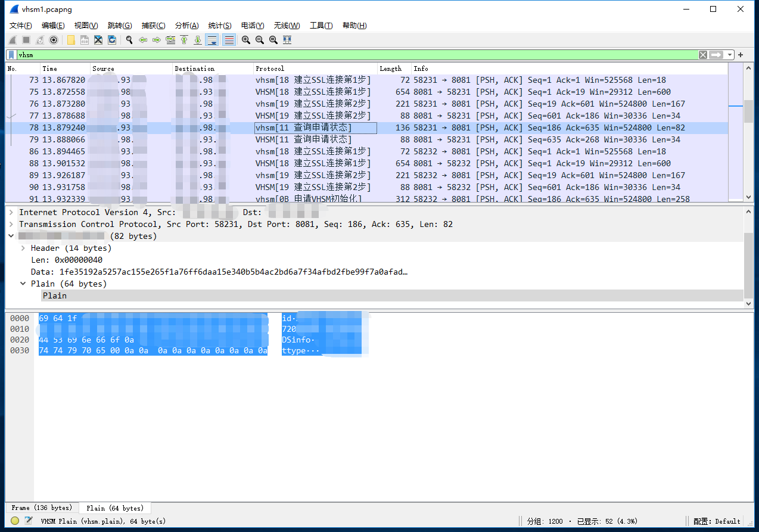759x532 pixels.
Task: Toggle auto-scroll during live capture
Action: pos(212,40)
